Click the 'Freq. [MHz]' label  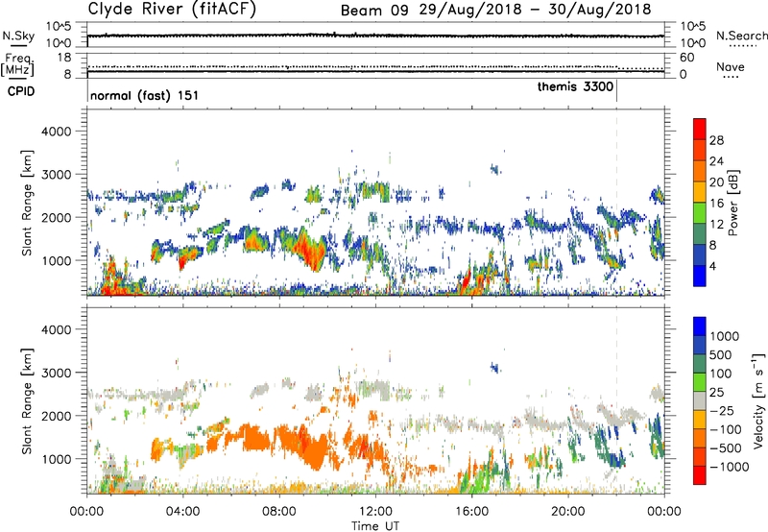[17, 65]
